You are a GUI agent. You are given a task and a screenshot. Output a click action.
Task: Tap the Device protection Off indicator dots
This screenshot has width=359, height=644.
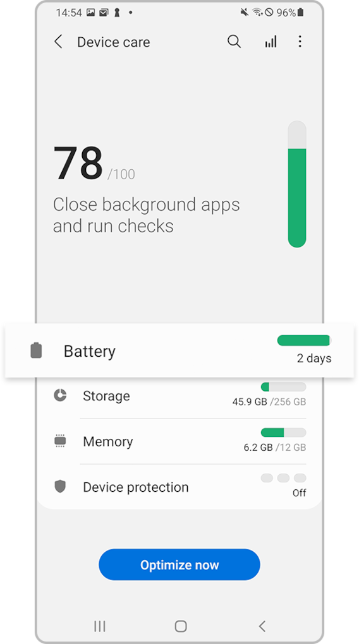pos(283,478)
